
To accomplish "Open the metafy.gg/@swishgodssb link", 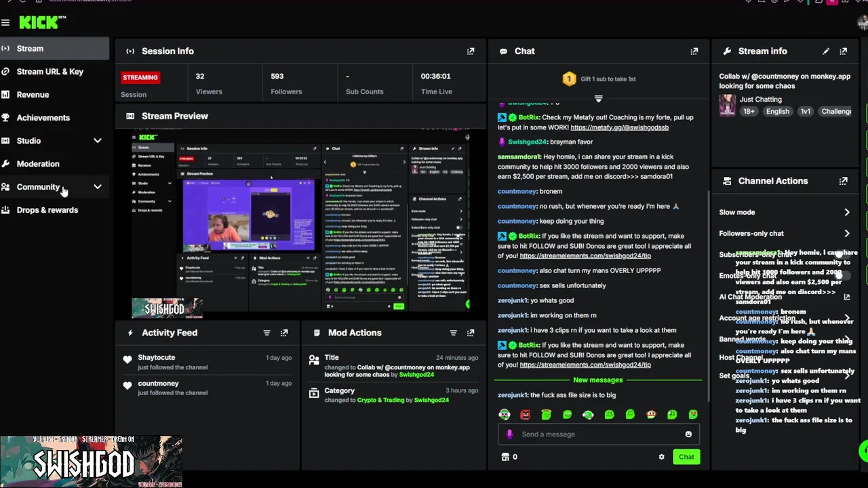I will point(619,127).
